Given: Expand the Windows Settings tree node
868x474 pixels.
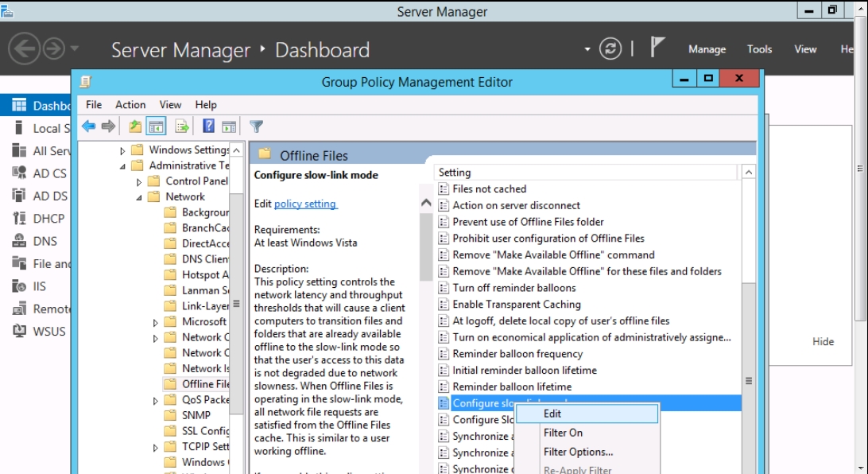Looking at the screenshot, I should point(122,150).
